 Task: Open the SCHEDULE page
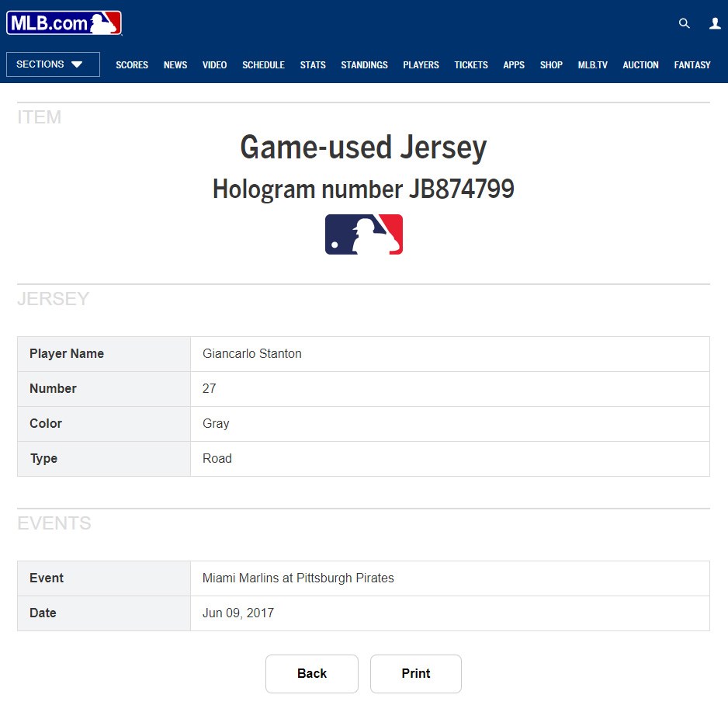pyautogui.click(x=263, y=65)
